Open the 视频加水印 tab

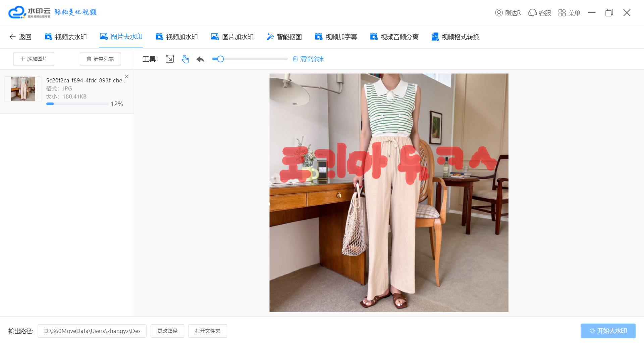coord(177,37)
